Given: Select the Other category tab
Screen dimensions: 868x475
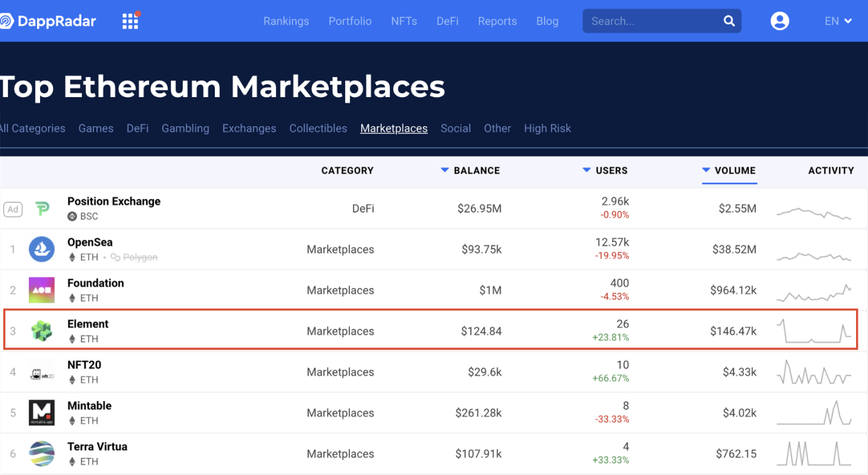Looking at the screenshot, I should [497, 128].
